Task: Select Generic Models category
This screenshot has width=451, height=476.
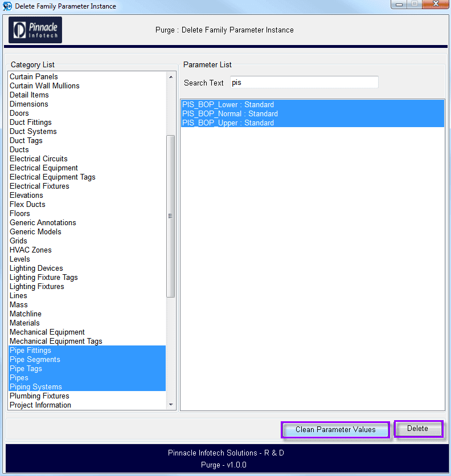Action: click(x=87, y=231)
